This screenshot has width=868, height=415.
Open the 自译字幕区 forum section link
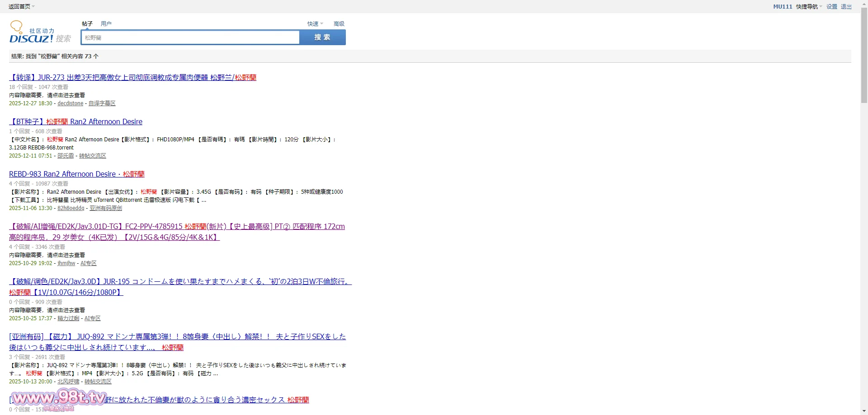tap(102, 103)
